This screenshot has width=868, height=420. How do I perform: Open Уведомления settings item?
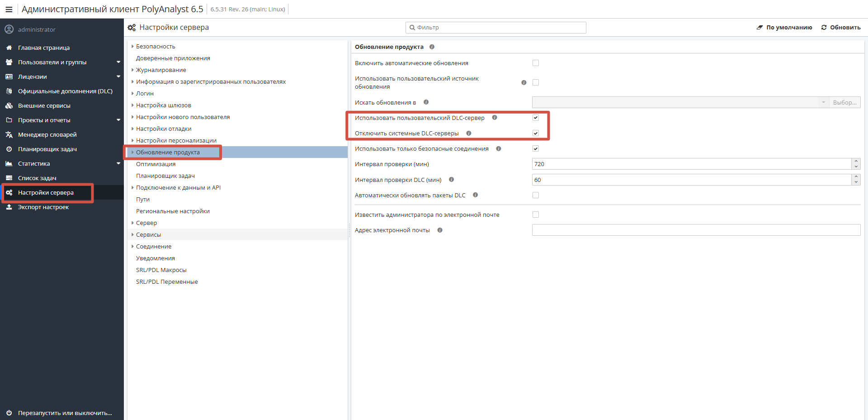pos(155,258)
